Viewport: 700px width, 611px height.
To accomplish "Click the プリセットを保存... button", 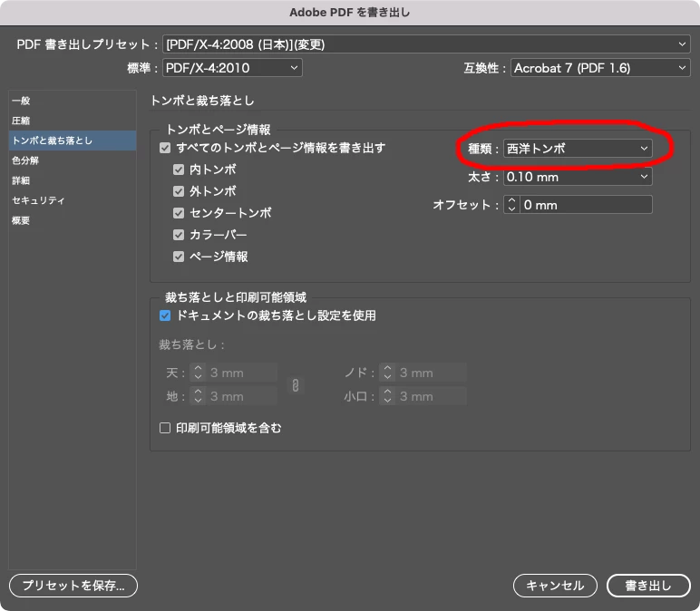I will click(73, 586).
